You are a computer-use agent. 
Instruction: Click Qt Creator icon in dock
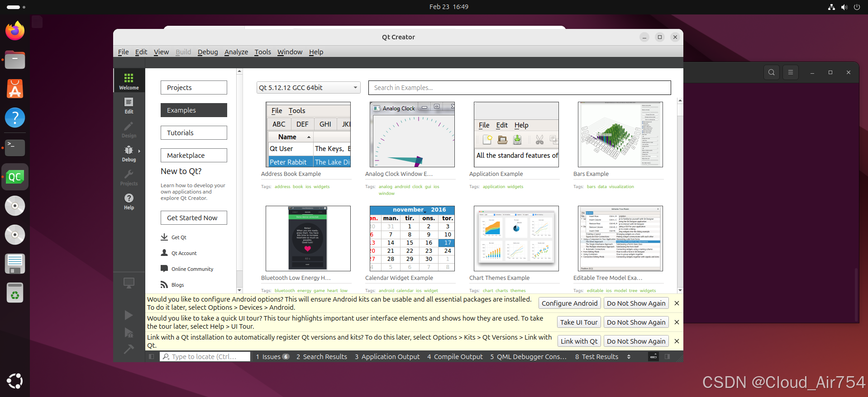pyautogui.click(x=15, y=177)
